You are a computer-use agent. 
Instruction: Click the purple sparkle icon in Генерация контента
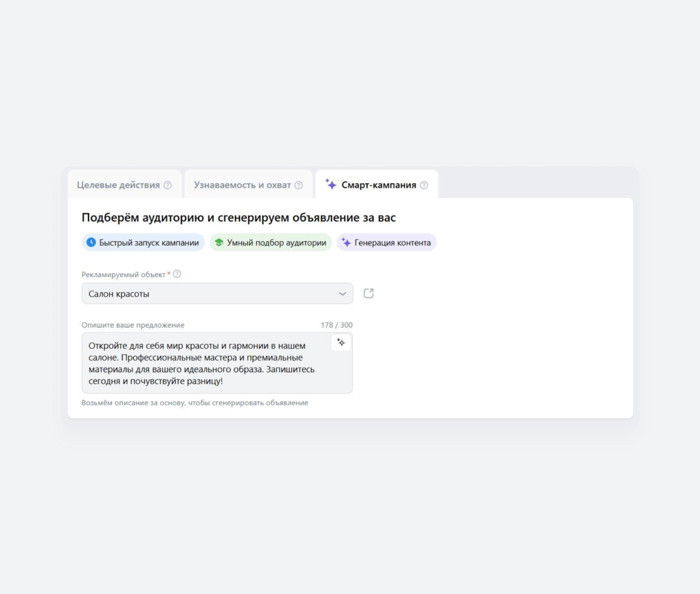(346, 242)
